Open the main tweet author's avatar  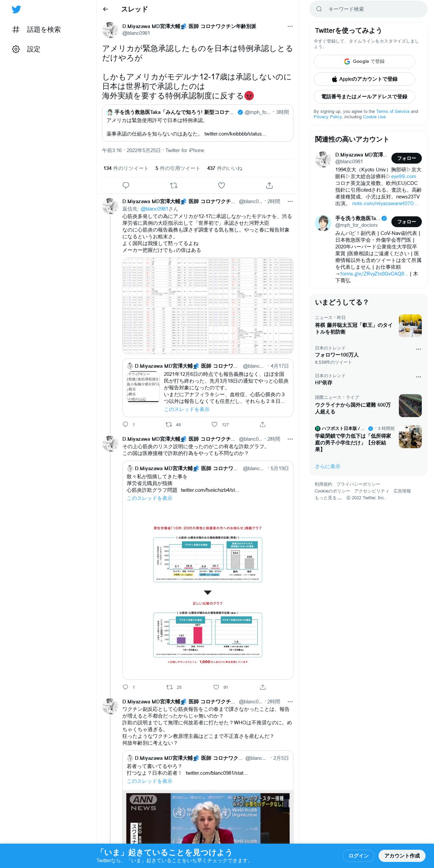[110, 30]
